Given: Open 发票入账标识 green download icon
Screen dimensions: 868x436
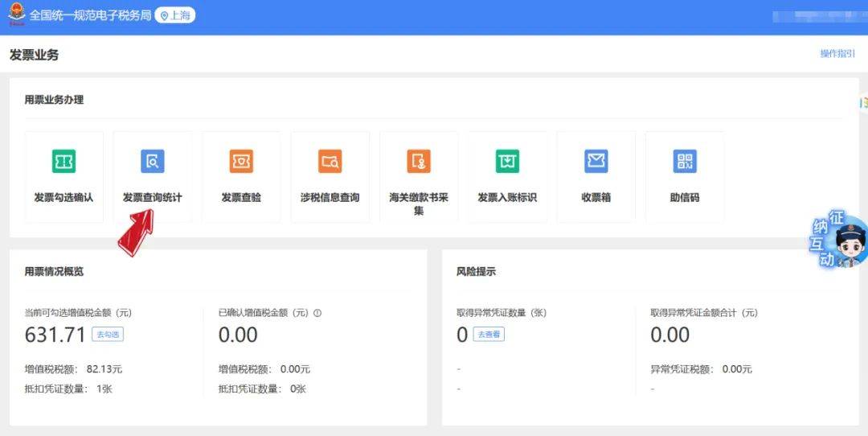Looking at the screenshot, I should tap(508, 161).
